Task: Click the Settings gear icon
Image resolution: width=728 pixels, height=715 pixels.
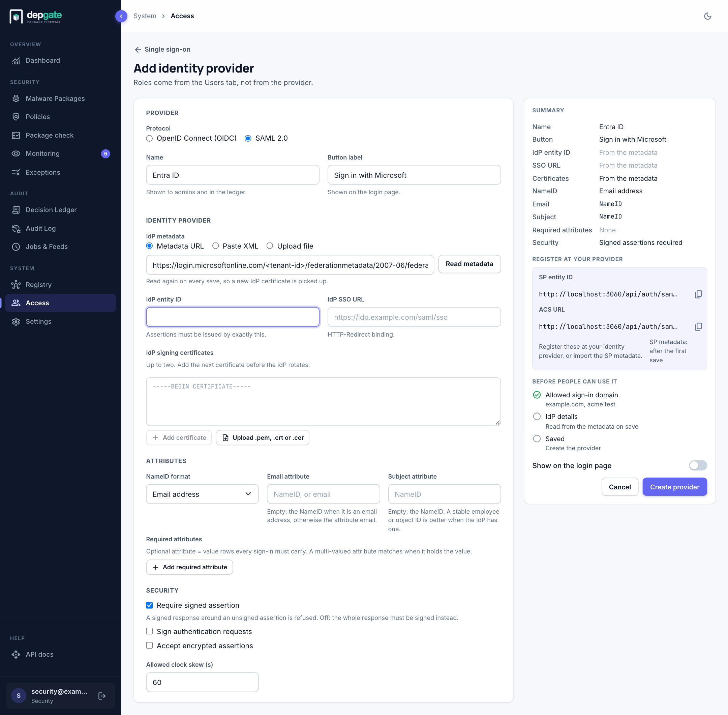Action: click(16, 321)
